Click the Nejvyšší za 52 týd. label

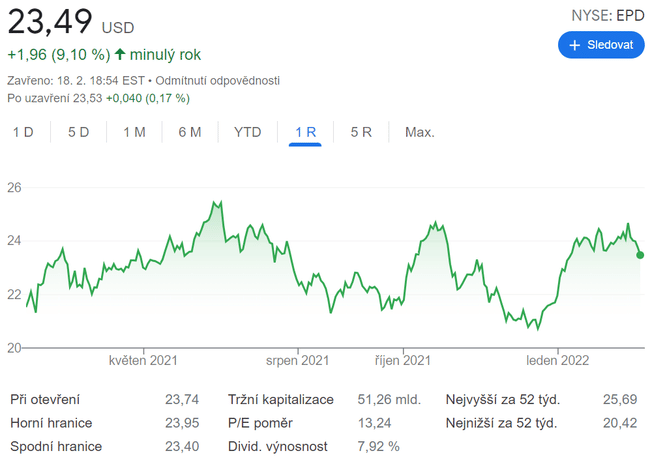(502, 399)
